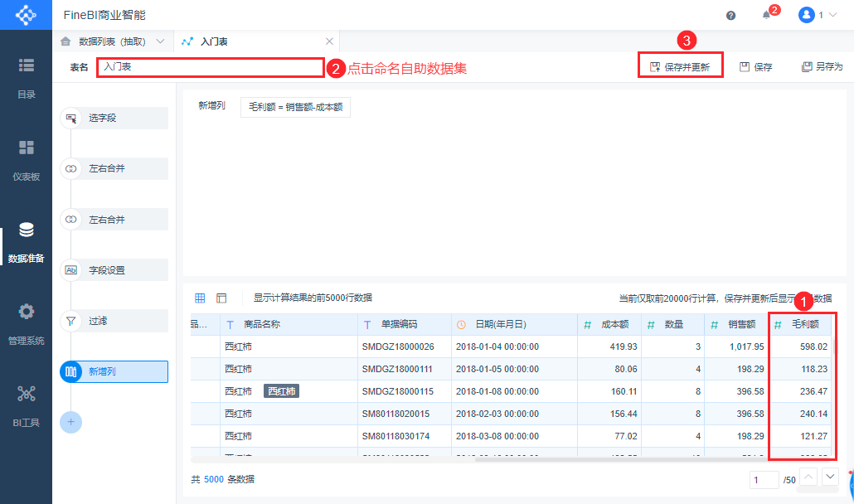Image resolution: width=854 pixels, height=504 pixels.
Task: Switch to data grid view icon
Action: pyautogui.click(x=200, y=298)
